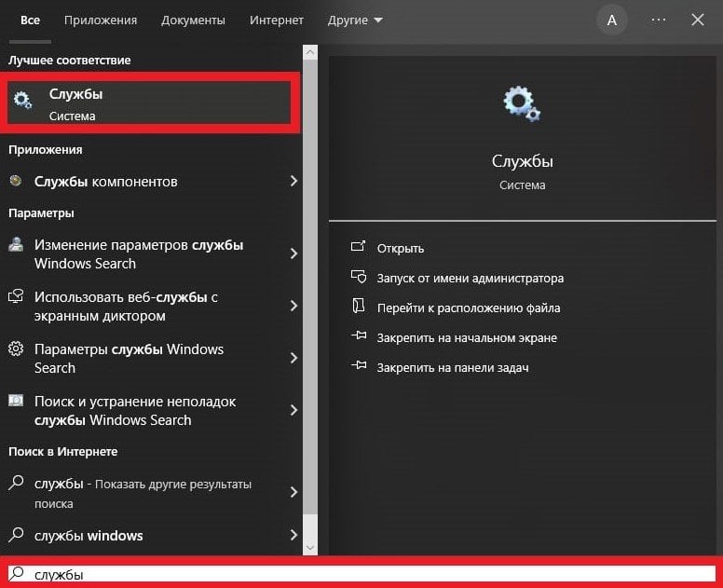Click icon for Поиск и устранение неполадок службы
723x588 pixels.
(16, 401)
